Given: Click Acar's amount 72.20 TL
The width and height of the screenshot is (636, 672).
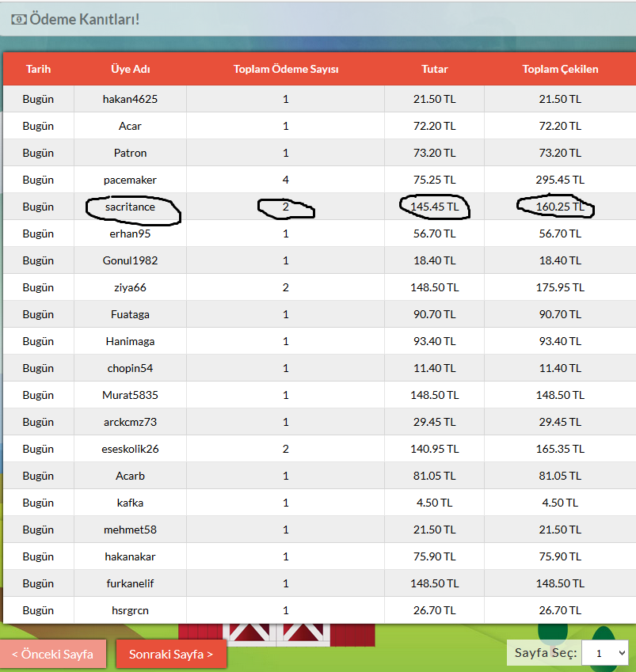Looking at the screenshot, I should [435, 126].
